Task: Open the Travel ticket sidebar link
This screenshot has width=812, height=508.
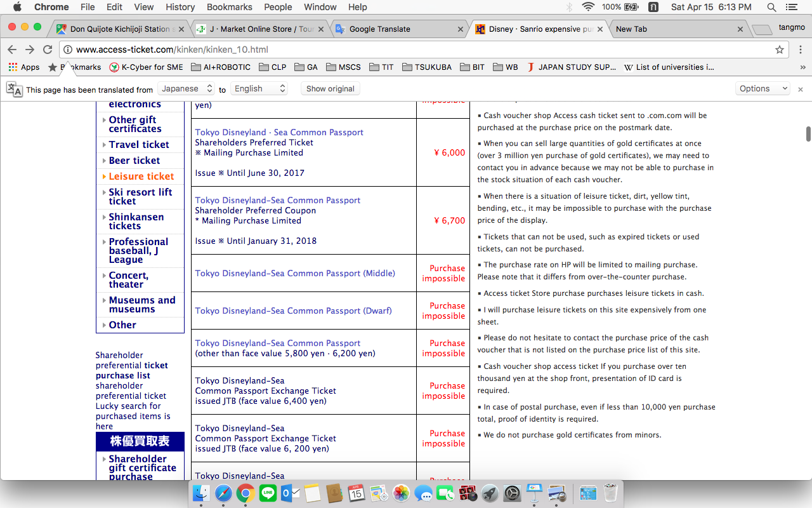Action: click(x=138, y=145)
